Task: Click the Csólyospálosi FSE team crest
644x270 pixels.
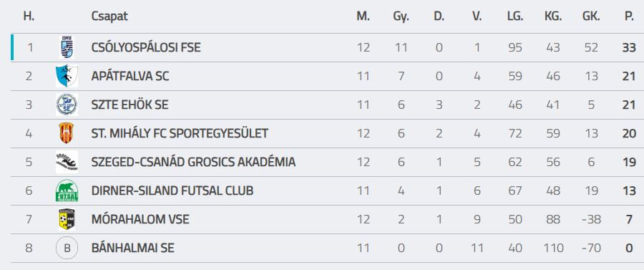Action: click(67, 47)
